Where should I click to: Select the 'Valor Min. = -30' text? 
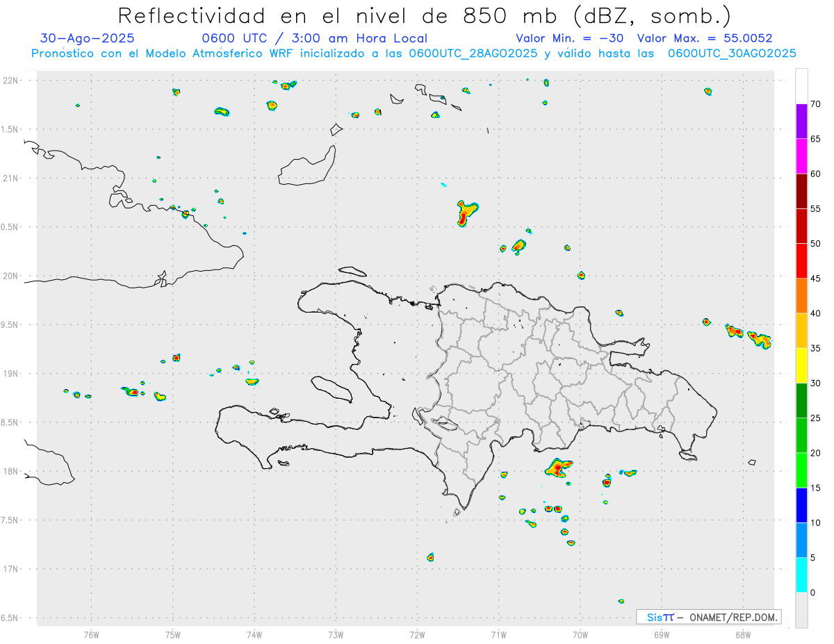point(570,38)
